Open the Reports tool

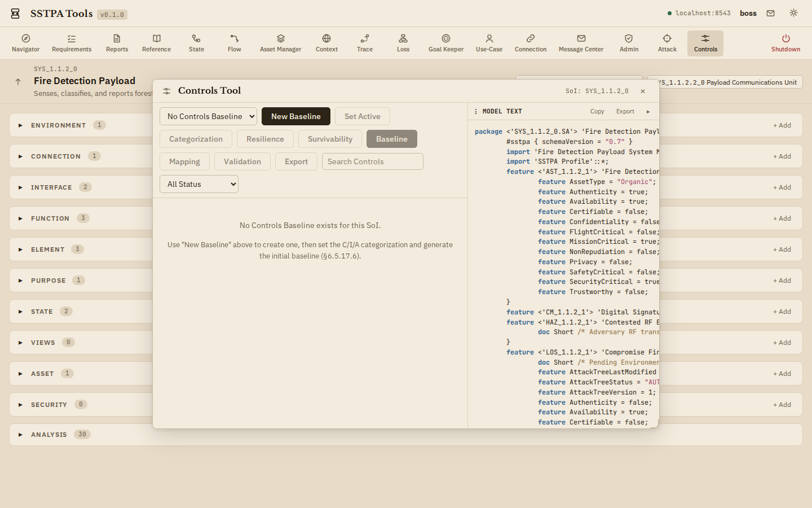click(x=117, y=43)
